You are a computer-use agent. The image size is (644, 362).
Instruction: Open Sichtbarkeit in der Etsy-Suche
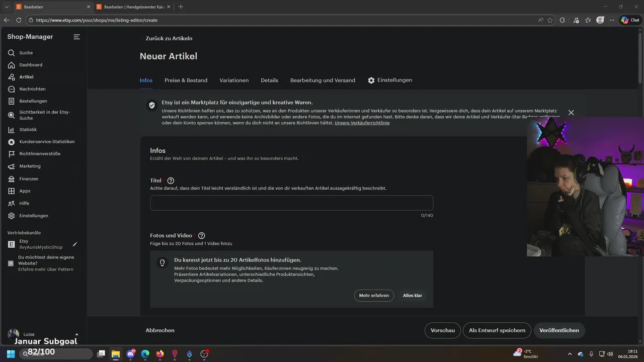click(44, 115)
